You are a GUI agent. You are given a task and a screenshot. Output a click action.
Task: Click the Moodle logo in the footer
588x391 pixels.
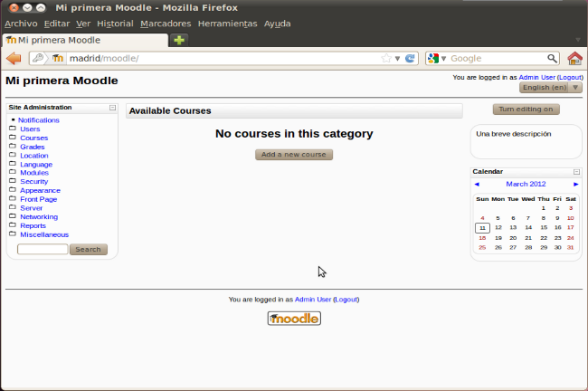point(294,319)
